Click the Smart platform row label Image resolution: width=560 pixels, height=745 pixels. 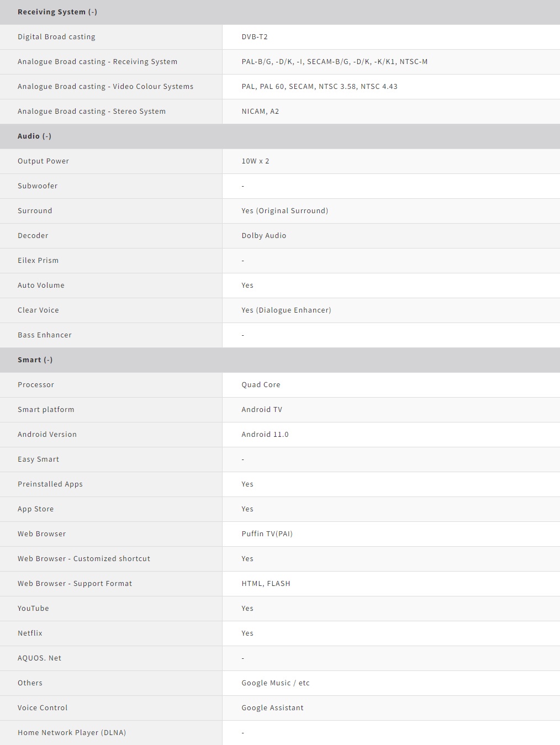click(46, 409)
